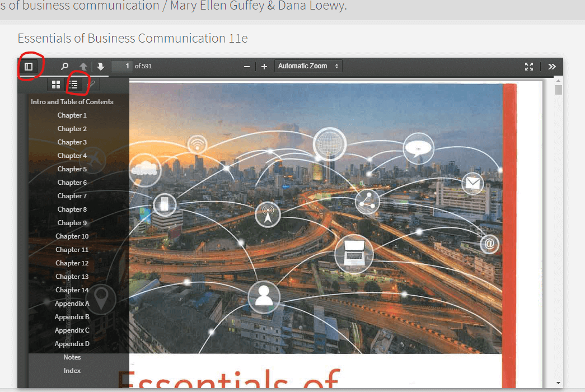Image resolution: width=585 pixels, height=392 pixels.
Task: Zoom in using the plus icon
Action: click(264, 66)
